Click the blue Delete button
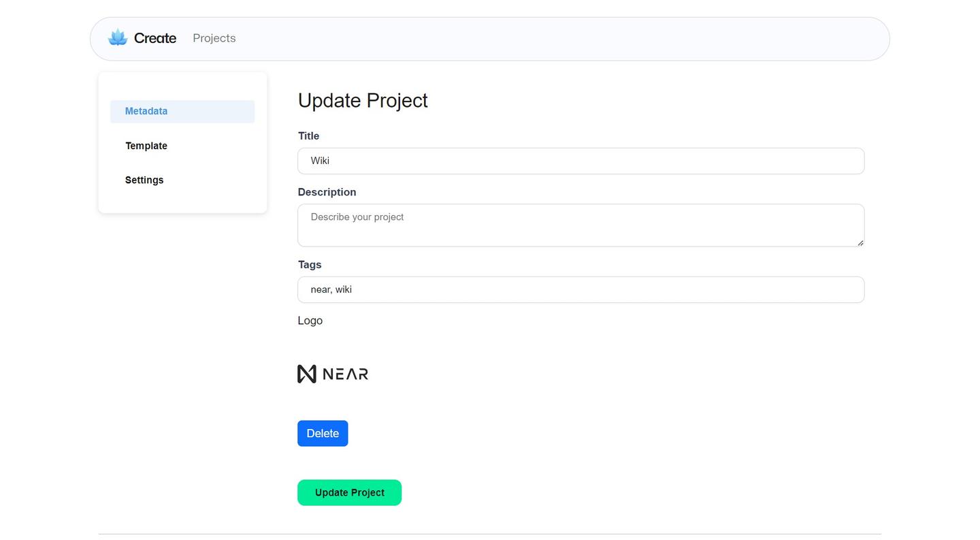The width and height of the screenshot is (980, 540). click(323, 433)
